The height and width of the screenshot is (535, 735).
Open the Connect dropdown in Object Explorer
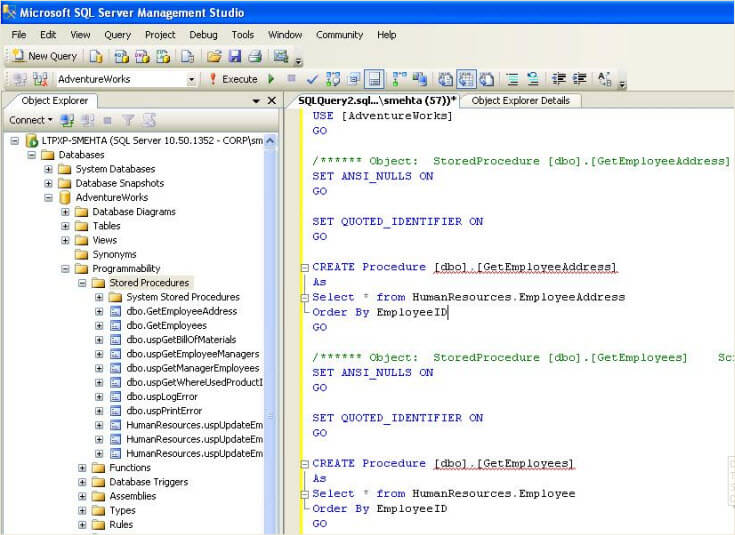point(31,120)
